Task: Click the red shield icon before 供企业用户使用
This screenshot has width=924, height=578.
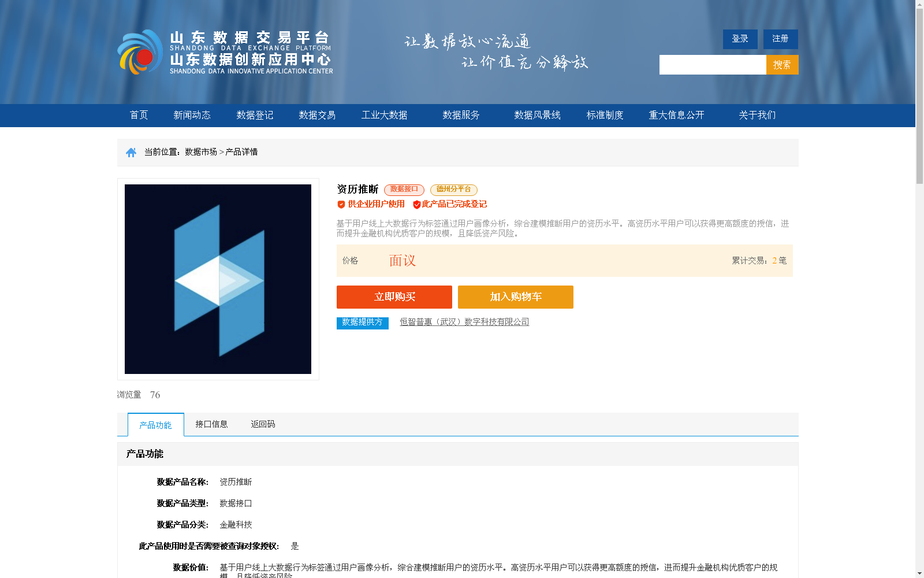Action: pyautogui.click(x=341, y=205)
